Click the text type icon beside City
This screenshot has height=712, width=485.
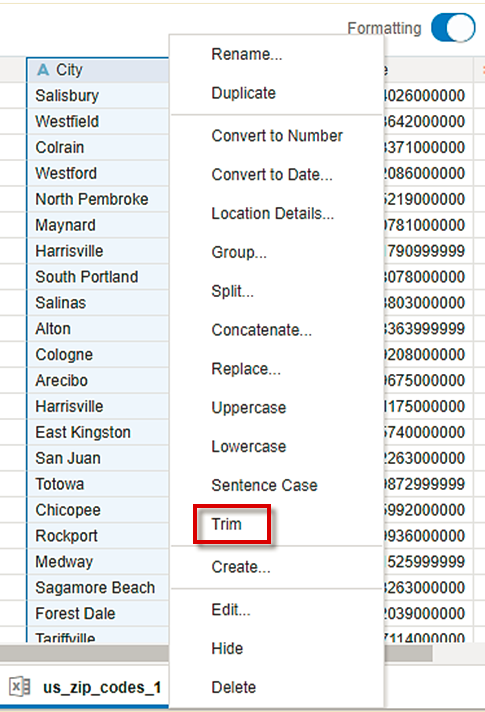coord(43,70)
